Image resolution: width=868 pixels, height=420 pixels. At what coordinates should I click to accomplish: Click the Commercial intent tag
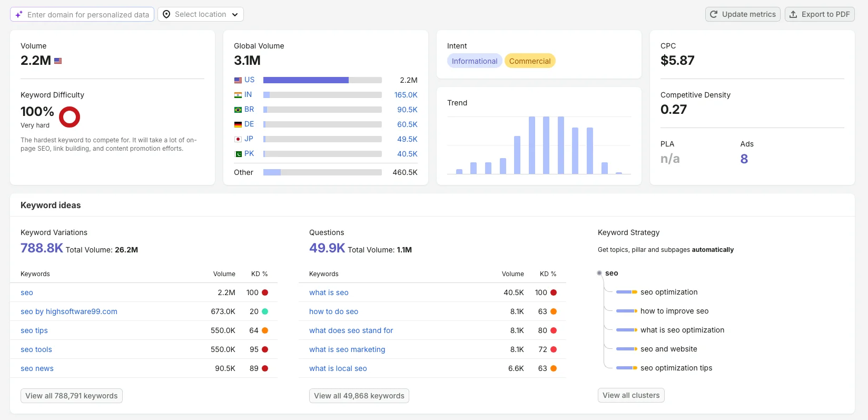[530, 61]
